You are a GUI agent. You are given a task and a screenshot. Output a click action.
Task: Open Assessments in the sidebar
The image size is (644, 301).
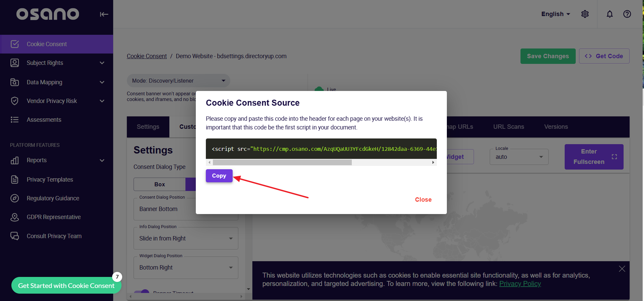tap(57, 120)
